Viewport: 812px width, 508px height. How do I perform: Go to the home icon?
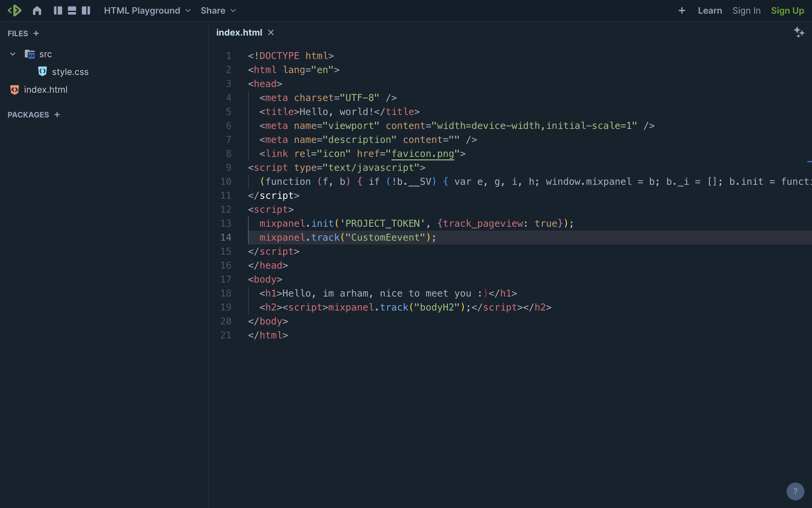(37, 10)
